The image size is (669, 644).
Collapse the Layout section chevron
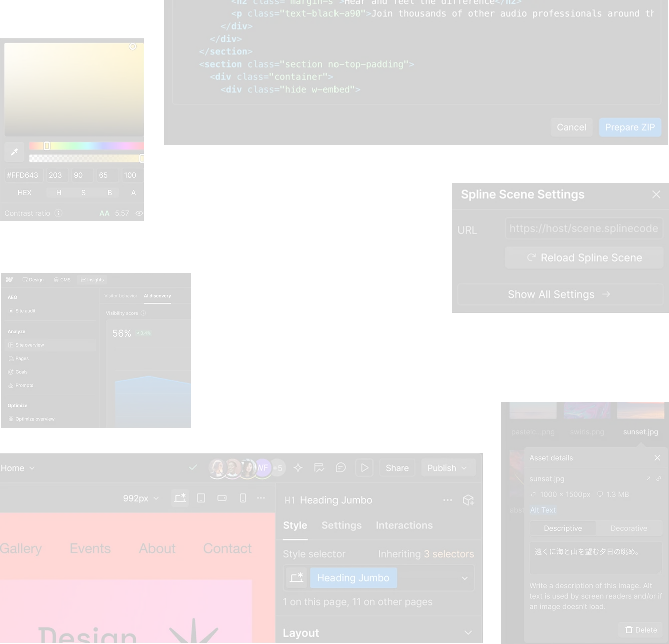[468, 633]
